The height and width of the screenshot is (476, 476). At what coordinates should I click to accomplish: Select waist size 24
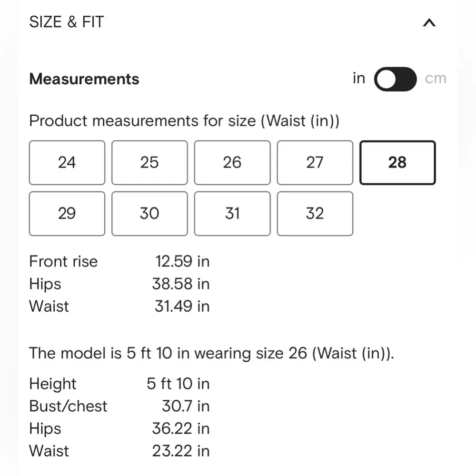tap(67, 162)
